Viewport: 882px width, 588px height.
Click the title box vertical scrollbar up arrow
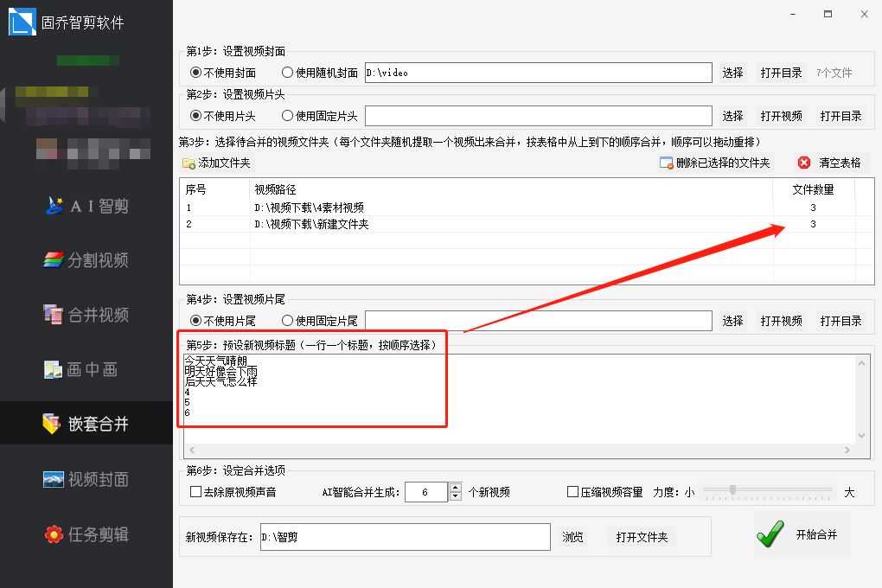point(862,363)
